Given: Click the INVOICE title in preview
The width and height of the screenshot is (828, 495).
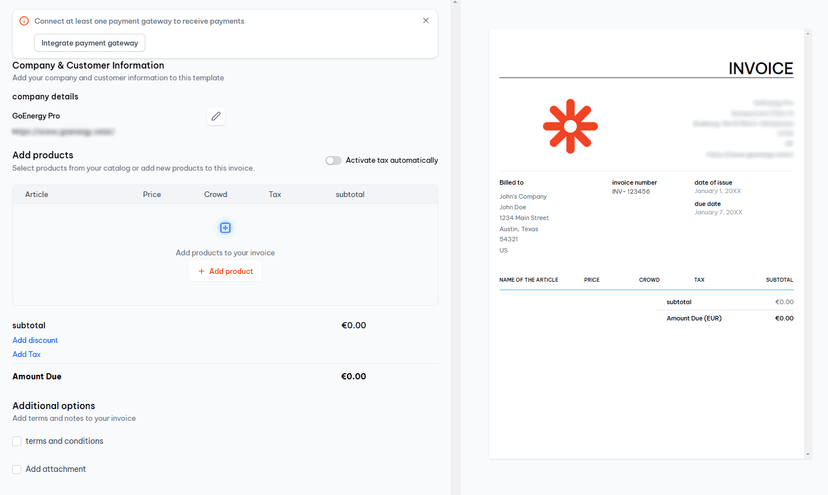Looking at the screenshot, I should pos(760,68).
